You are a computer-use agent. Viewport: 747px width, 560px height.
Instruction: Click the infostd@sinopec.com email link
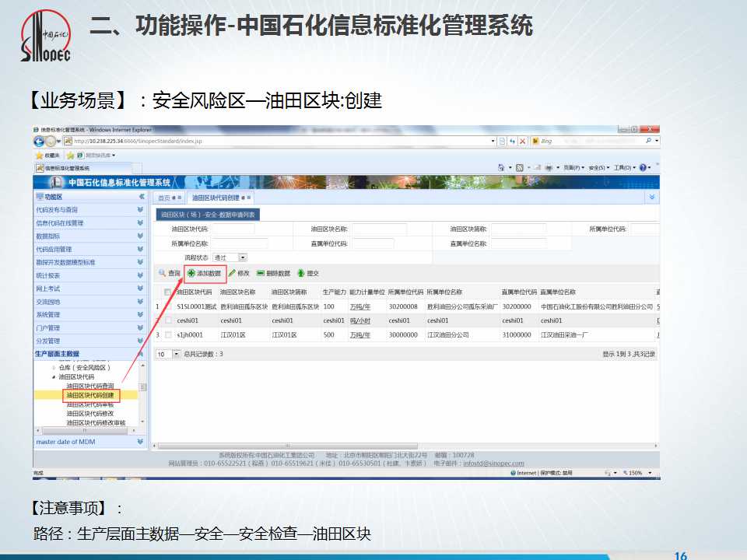click(x=493, y=464)
